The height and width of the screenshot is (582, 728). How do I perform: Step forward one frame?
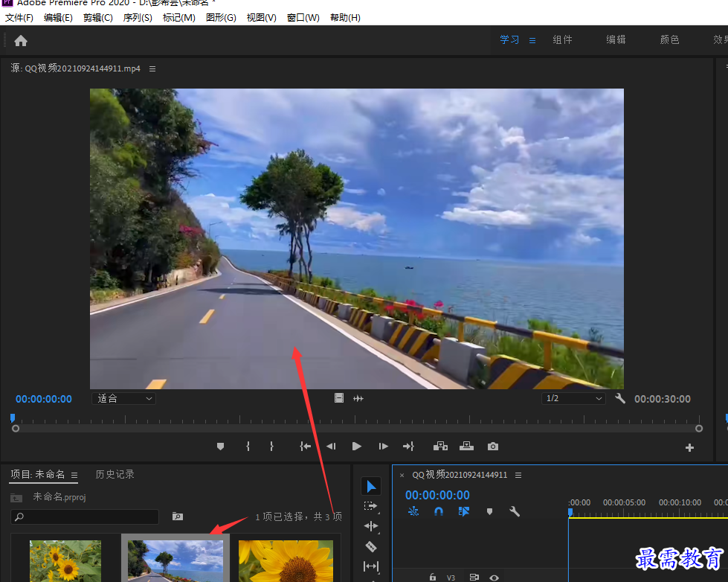[x=383, y=447]
